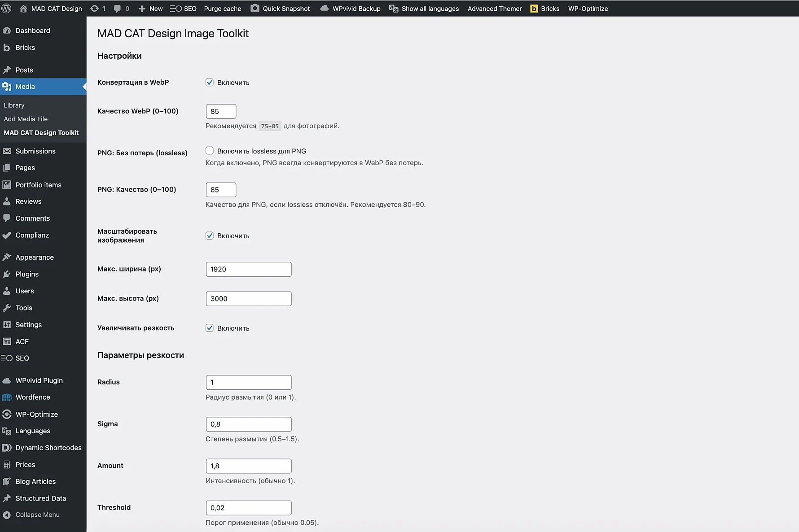Open the comments bubble icon in admin bar

pyautogui.click(x=118, y=9)
